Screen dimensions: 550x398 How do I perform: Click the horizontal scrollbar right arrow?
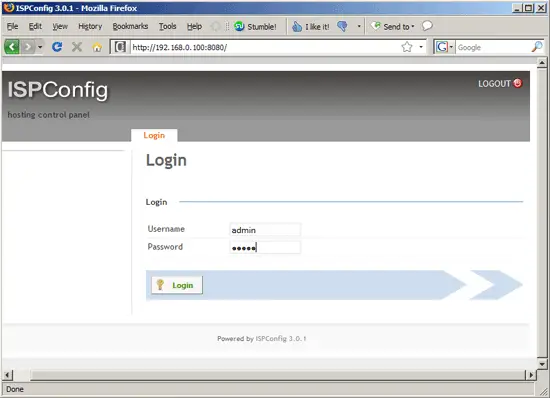pos(531,375)
